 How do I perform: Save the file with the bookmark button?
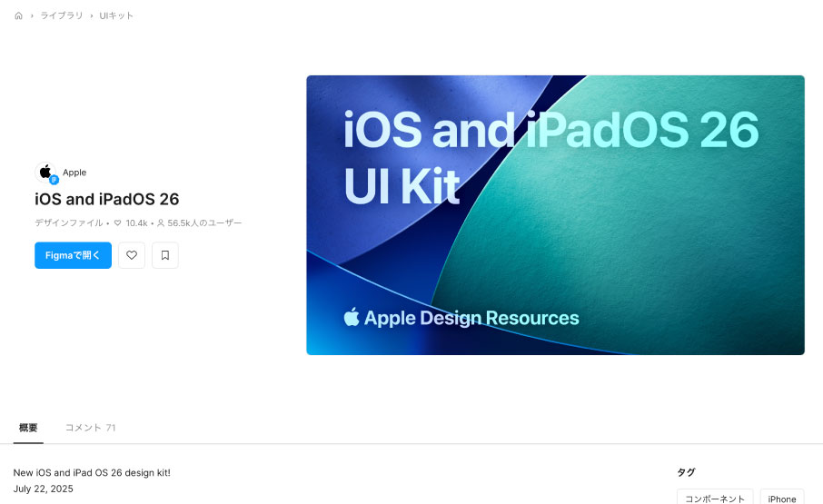pyautogui.click(x=165, y=255)
